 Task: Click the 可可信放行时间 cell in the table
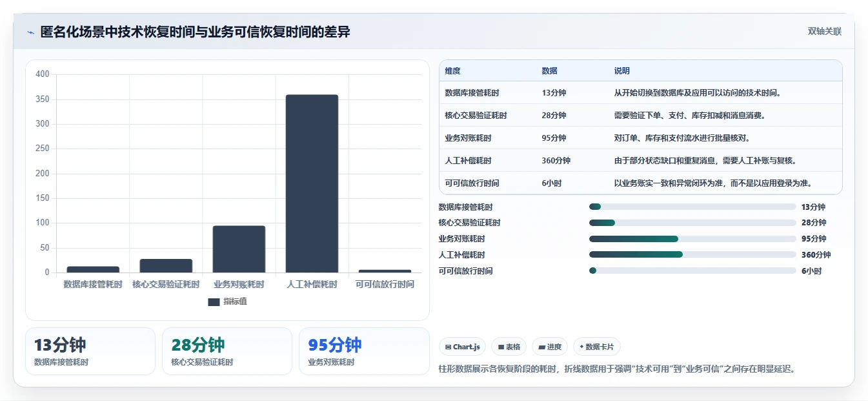point(472,183)
